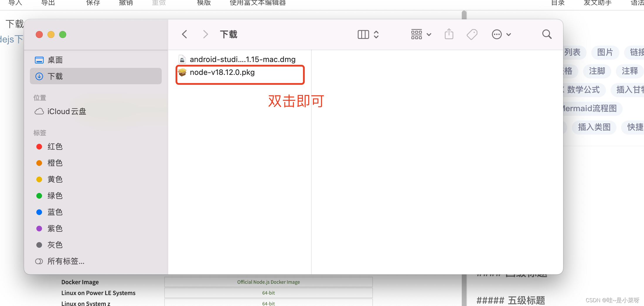Image resolution: width=644 pixels, height=306 pixels.
Task: Open the 下载 folder in the sidebar
Action: click(x=55, y=76)
